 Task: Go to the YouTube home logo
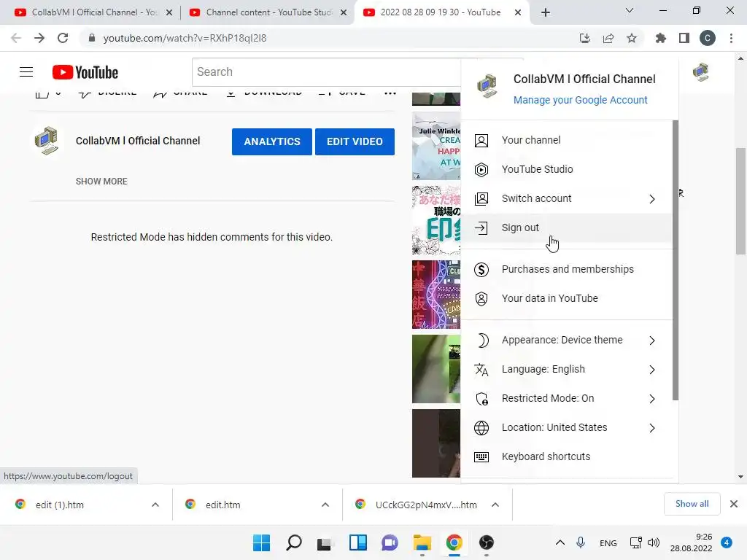(85, 72)
